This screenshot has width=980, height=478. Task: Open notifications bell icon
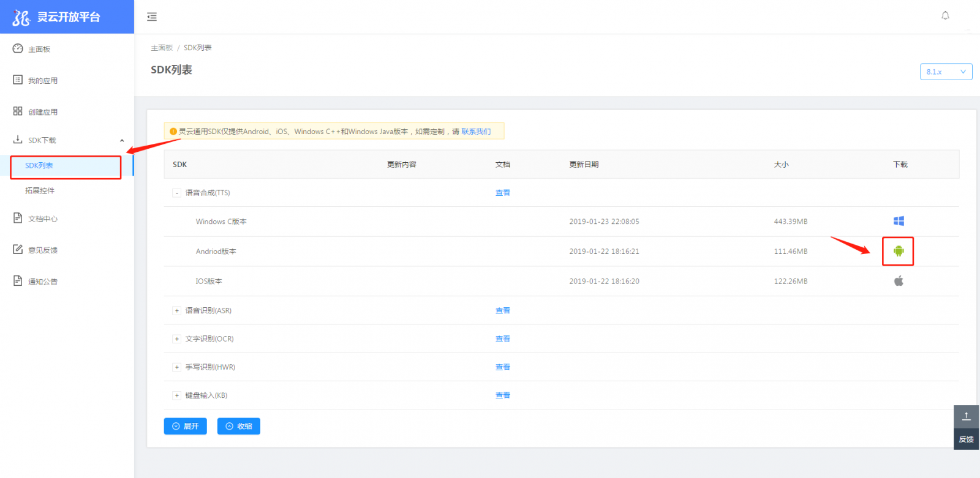[945, 16]
